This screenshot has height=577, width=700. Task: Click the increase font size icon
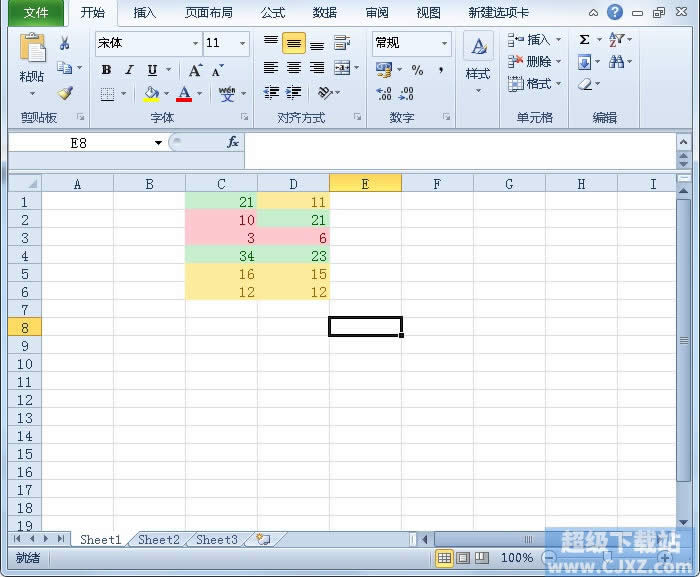tap(195, 70)
